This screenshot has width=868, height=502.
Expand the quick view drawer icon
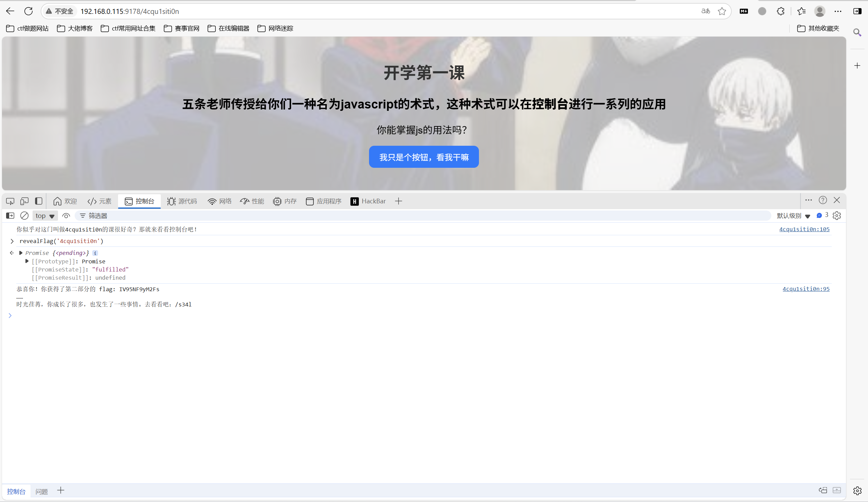(837, 490)
